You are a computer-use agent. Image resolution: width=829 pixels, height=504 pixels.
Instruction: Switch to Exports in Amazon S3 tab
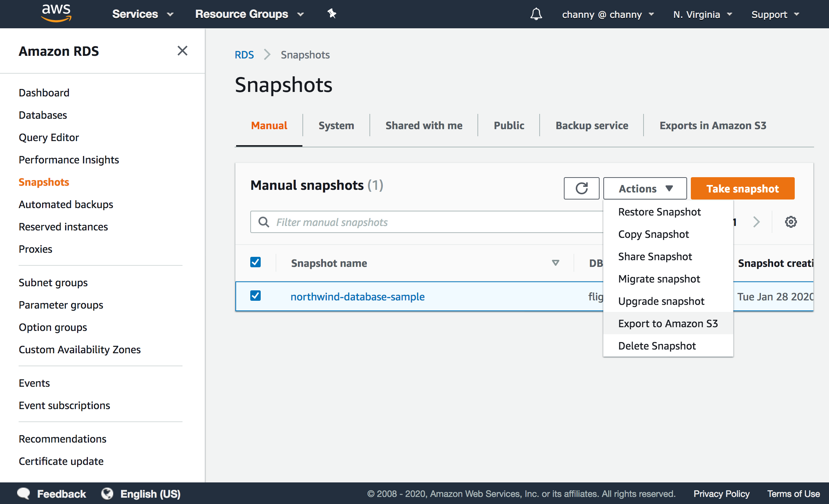[x=712, y=126]
